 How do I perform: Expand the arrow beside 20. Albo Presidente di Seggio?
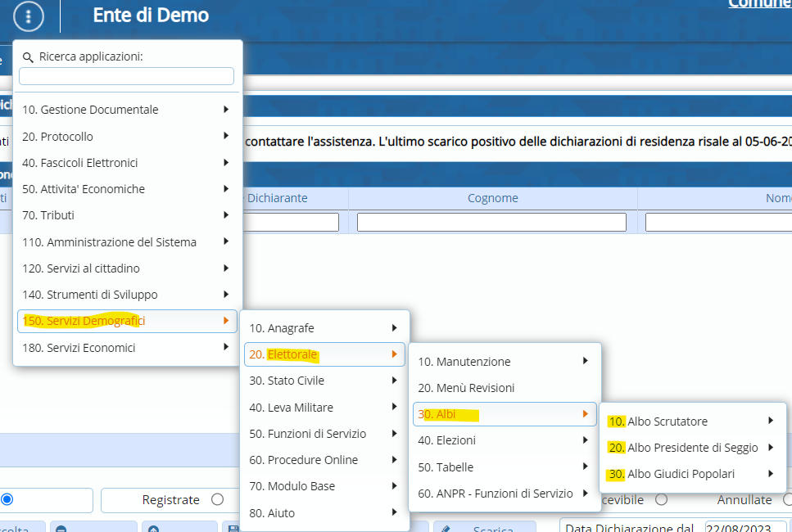coord(771,448)
